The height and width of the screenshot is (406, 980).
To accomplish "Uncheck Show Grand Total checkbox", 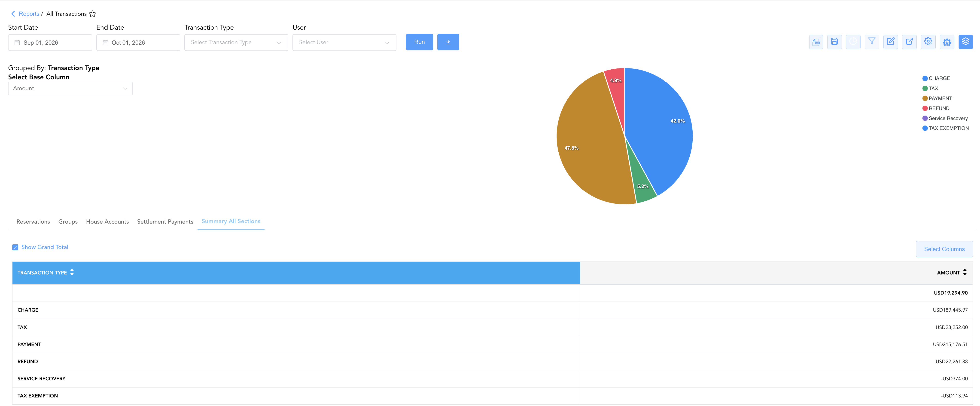I will (15, 247).
